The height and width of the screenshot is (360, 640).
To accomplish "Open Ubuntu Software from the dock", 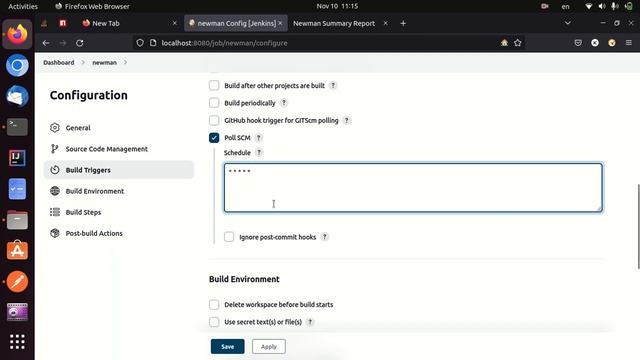I will (x=17, y=250).
